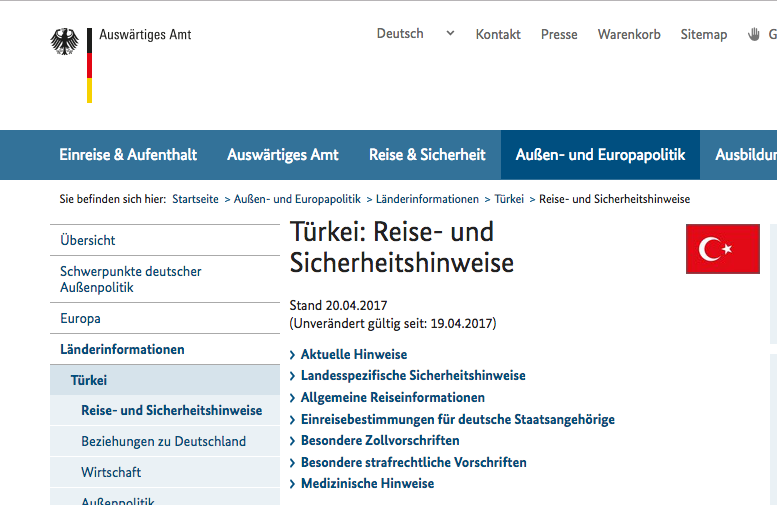This screenshot has height=505, width=777.
Task: Open Europa in the sidebar
Action: point(165,318)
